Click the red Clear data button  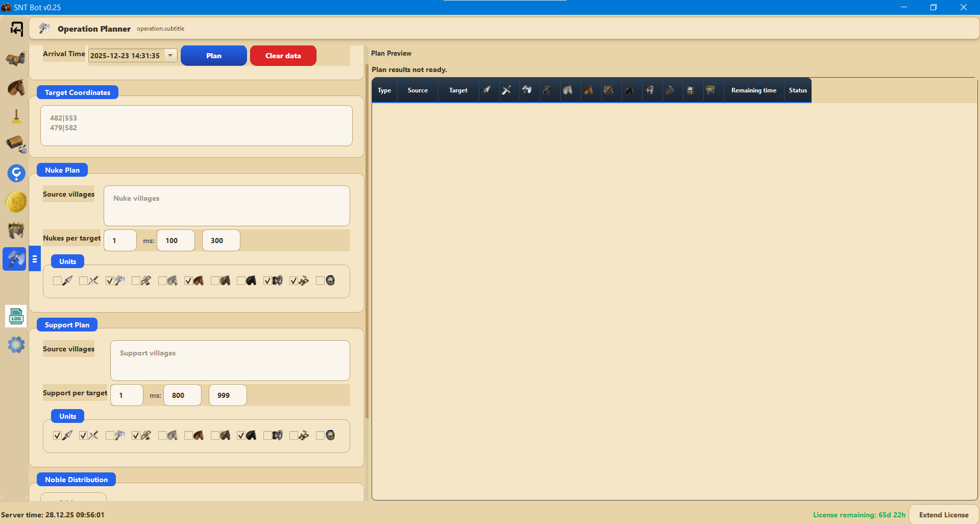click(x=283, y=56)
